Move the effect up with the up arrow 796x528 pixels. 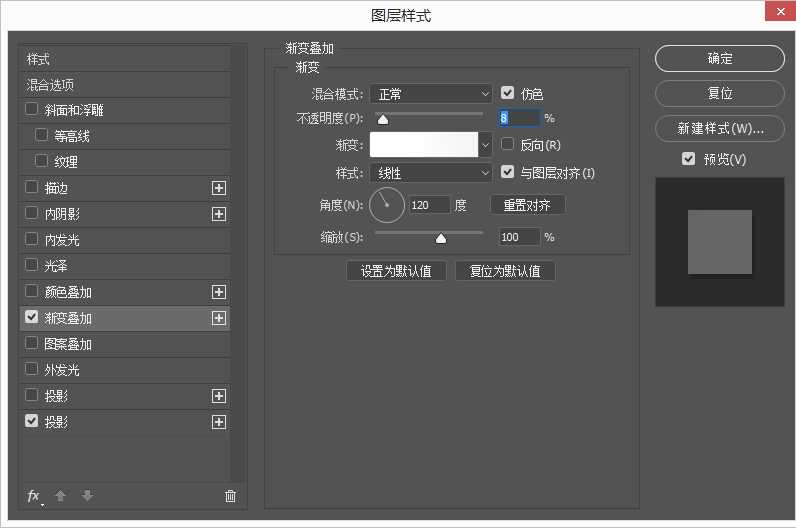coord(60,496)
